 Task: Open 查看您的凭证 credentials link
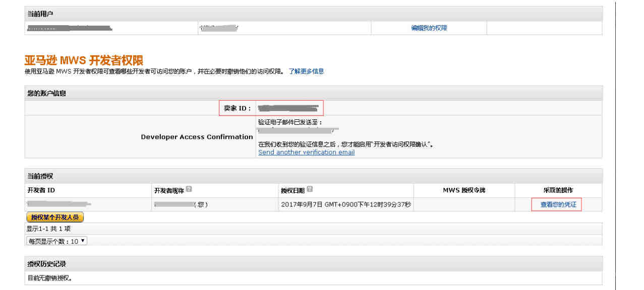[x=558, y=205]
